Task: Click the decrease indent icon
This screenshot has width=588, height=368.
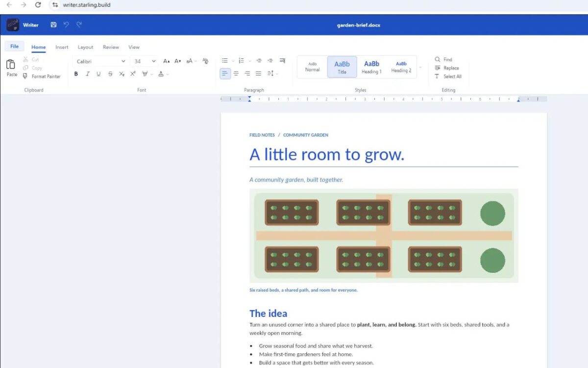Action: [259, 61]
